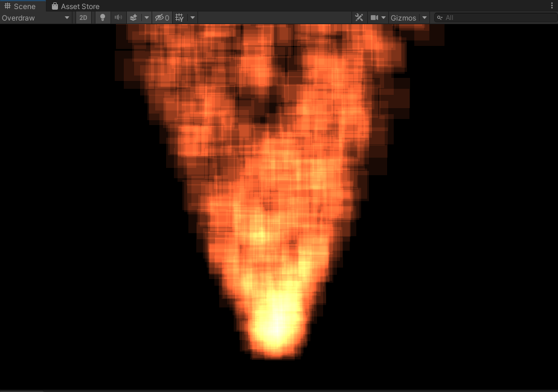558x392 pixels.
Task: Toggle the grid visibility icon
Action: 179,18
